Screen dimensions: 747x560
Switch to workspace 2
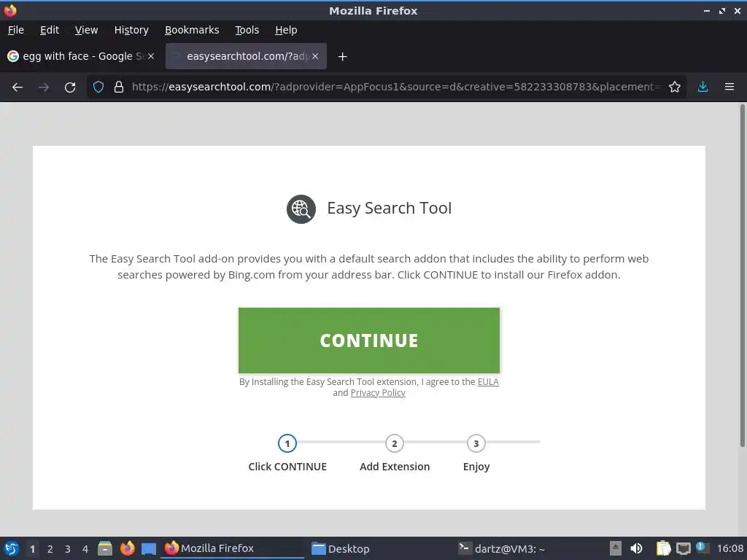pos(50,549)
